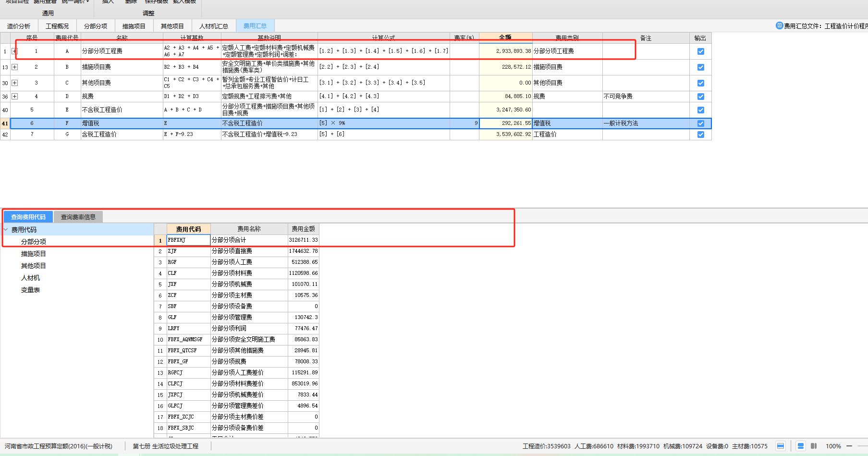Select the 不可竞争费 remark cell
Viewport: 868px width, 456px height.
pos(646,97)
